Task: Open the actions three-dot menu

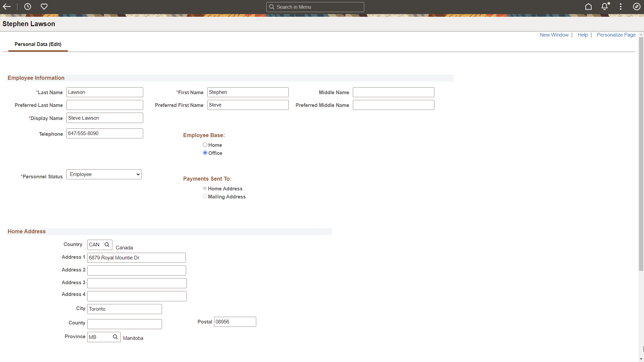Action: coord(621,7)
